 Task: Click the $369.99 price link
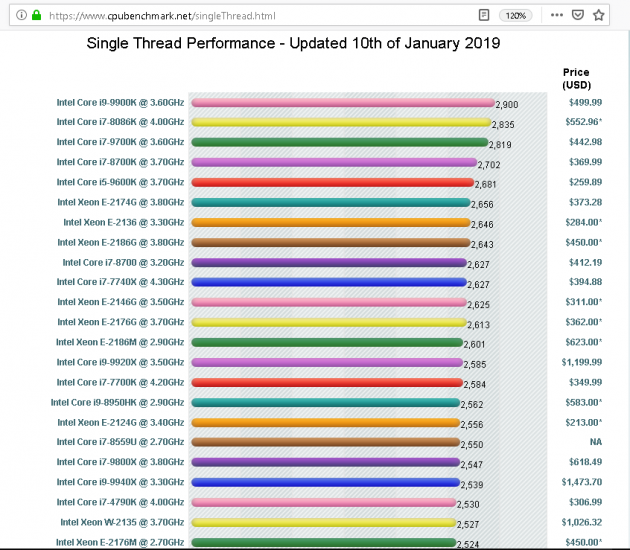(585, 162)
